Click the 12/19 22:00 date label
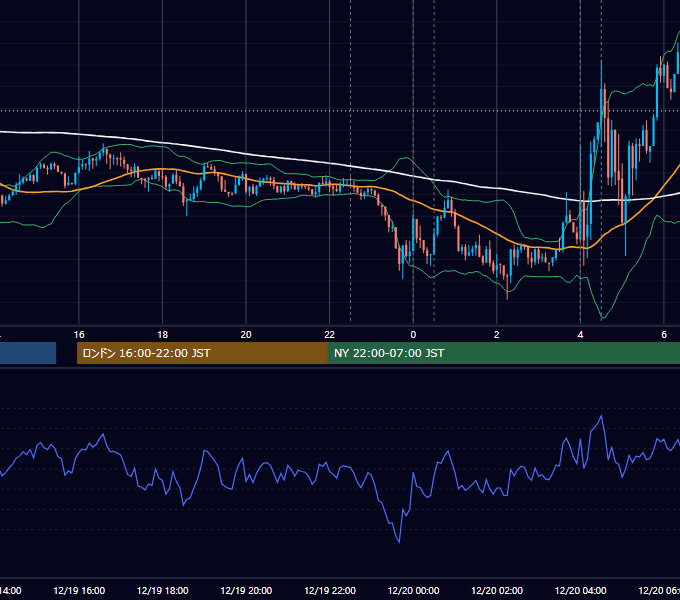680x600 pixels. (330, 590)
